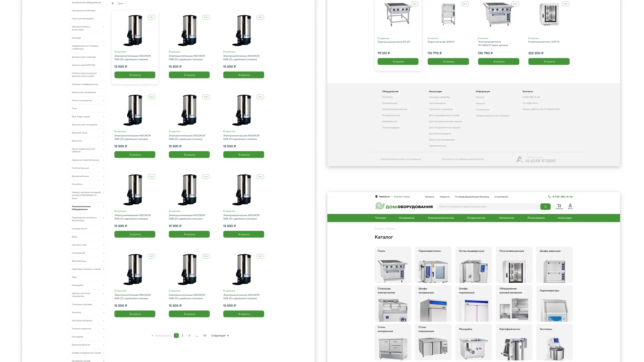Screen dimensions: 644x362
Task: Expand the Кассовые аппараты sidebar category
Action: tap(104, 321)
